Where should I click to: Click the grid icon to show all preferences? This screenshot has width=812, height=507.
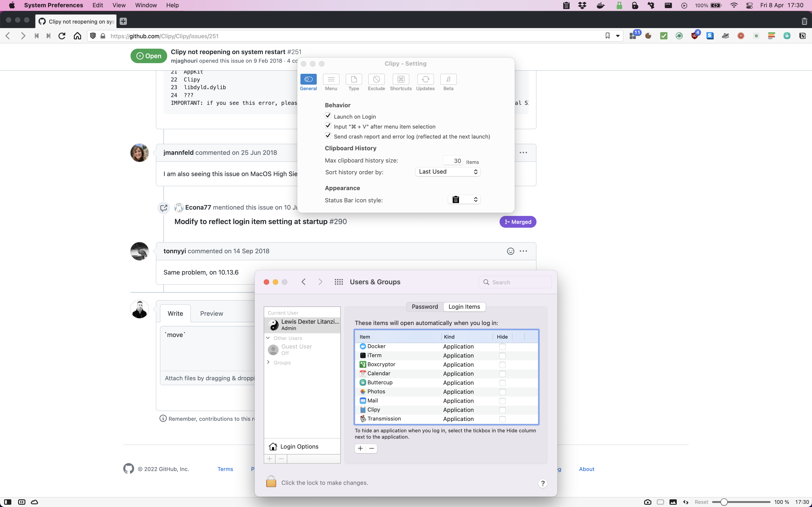pyautogui.click(x=339, y=282)
